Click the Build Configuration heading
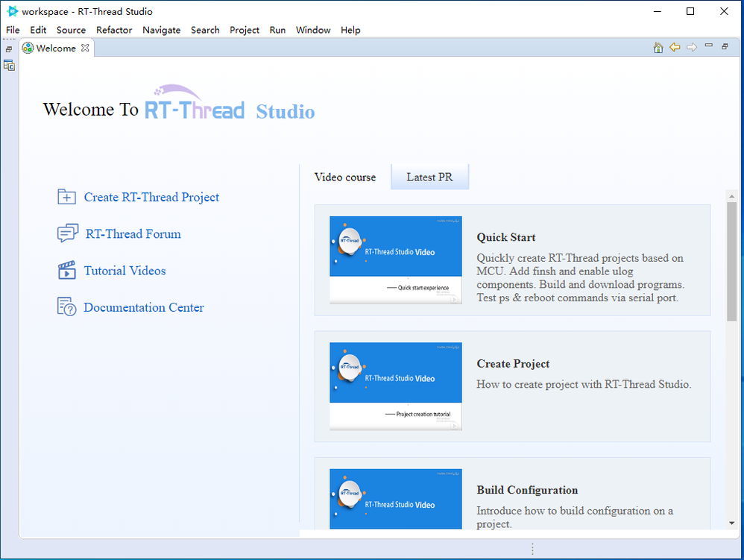 coord(527,490)
